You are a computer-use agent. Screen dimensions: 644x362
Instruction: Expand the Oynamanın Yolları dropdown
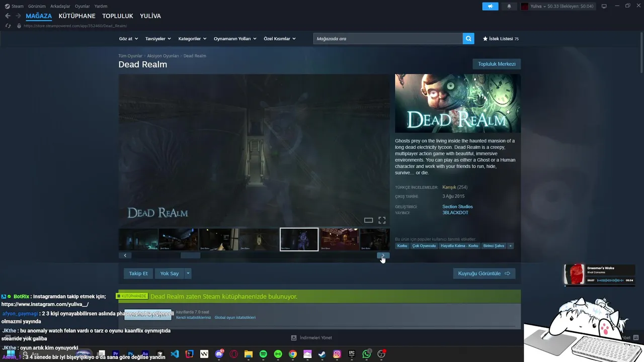coord(235,39)
